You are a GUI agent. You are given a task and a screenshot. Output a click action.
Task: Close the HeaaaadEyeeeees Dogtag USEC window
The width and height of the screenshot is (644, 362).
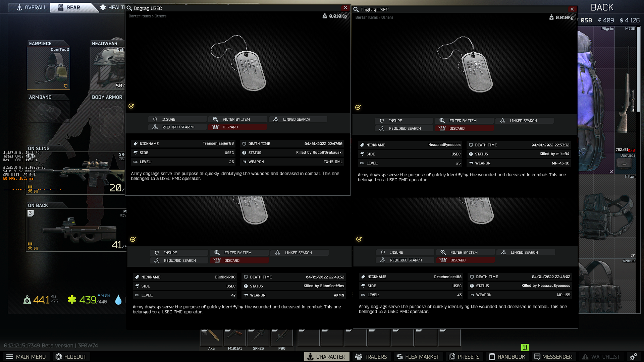click(572, 9)
